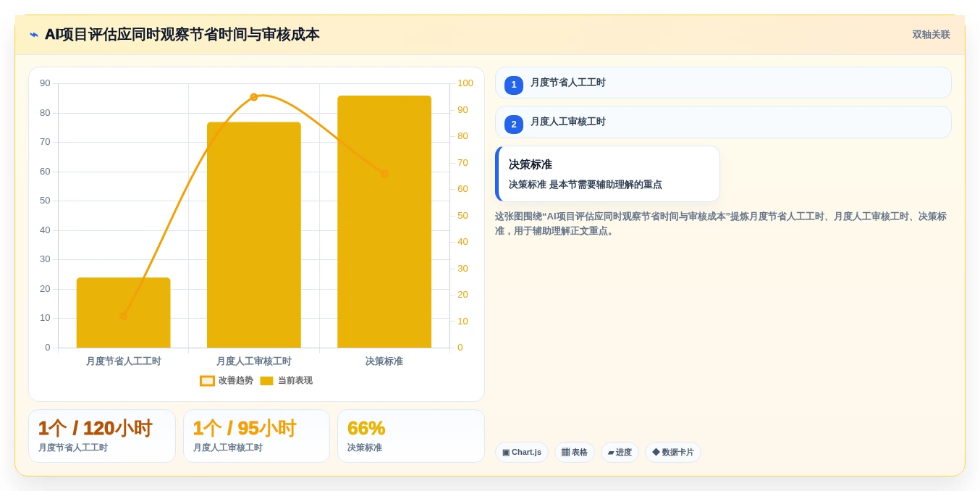980x491 pixels.
Task: Select the Chart.js tag chip
Action: click(x=522, y=453)
